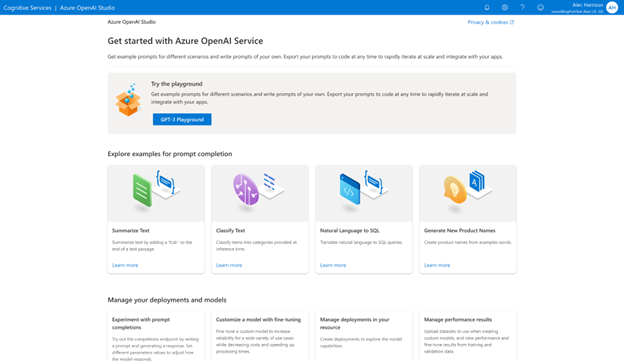Click Explore examples for prompt completion heading
The width and height of the screenshot is (624, 361).
(170, 154)
